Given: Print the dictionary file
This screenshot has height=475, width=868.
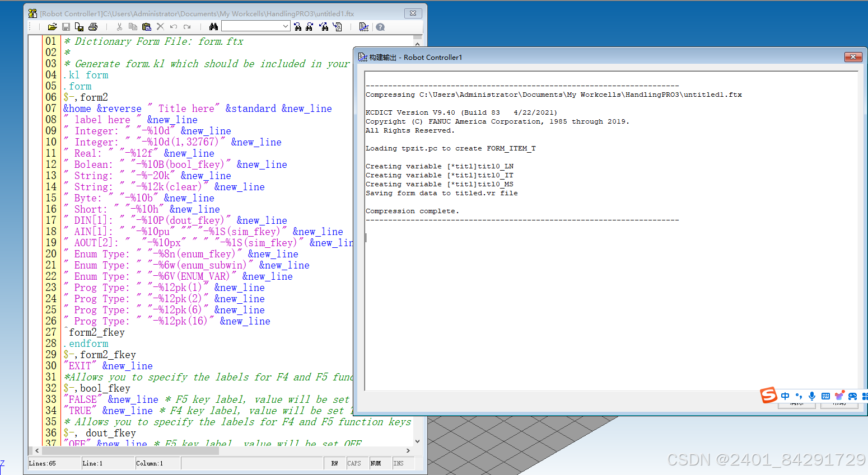Looking at the screenshot, I should [93, 27].
